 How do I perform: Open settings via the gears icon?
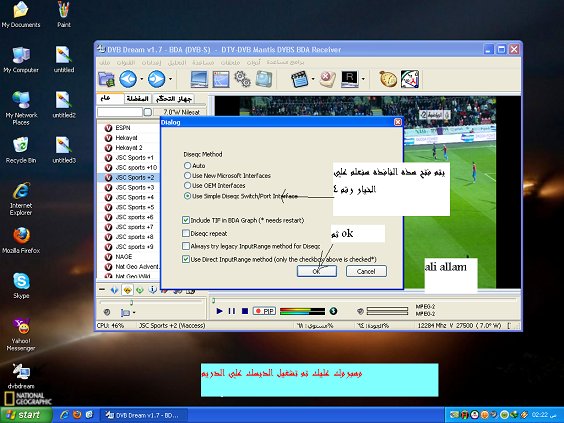point(242,79)
